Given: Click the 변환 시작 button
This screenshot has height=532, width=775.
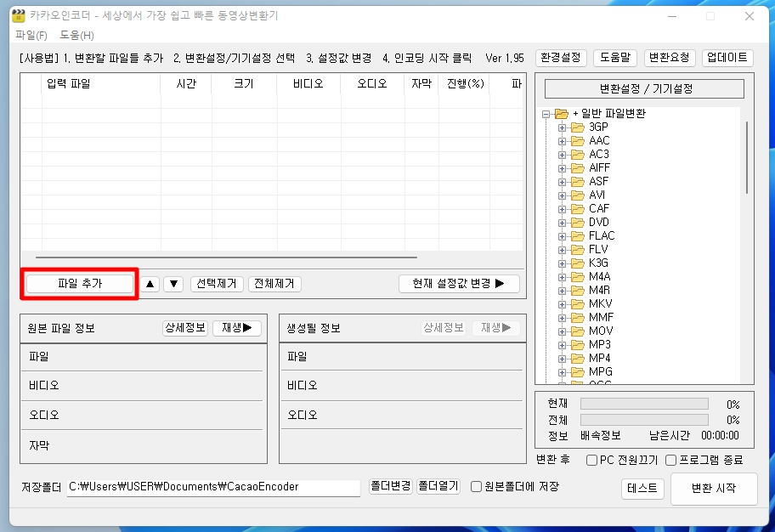Looking at the screenshot, I should click(714, 489).
